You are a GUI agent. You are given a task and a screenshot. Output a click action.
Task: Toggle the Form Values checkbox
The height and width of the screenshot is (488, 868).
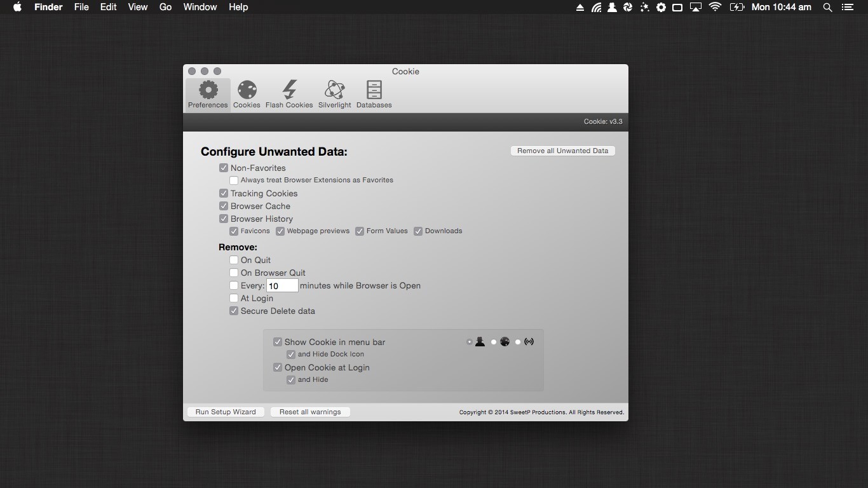tap(360, 231)
